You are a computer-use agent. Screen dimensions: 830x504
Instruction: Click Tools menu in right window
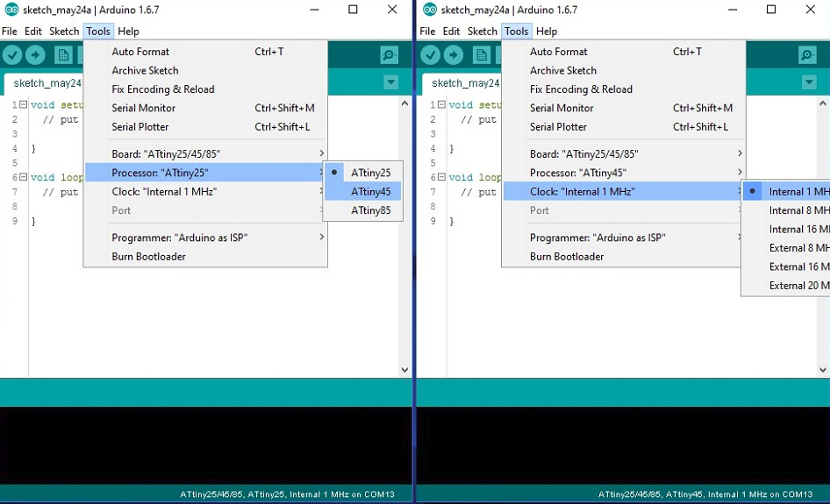[516, 32]
